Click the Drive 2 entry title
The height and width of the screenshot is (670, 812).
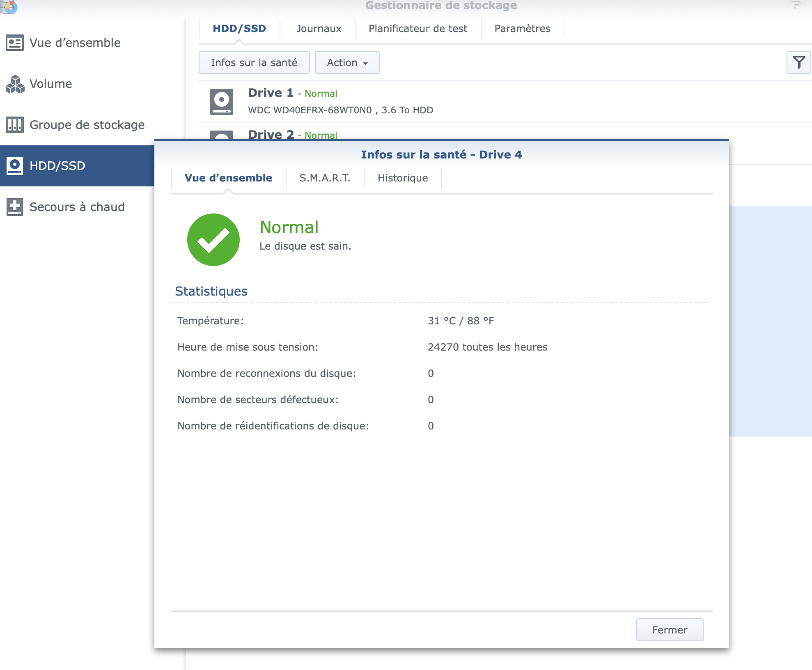[271, 135]
